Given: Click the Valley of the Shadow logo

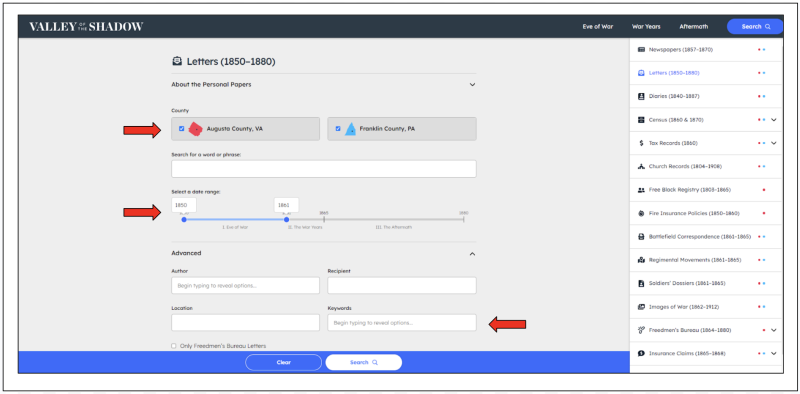Looking at the screenshot, I should click(x=86, y=27).
